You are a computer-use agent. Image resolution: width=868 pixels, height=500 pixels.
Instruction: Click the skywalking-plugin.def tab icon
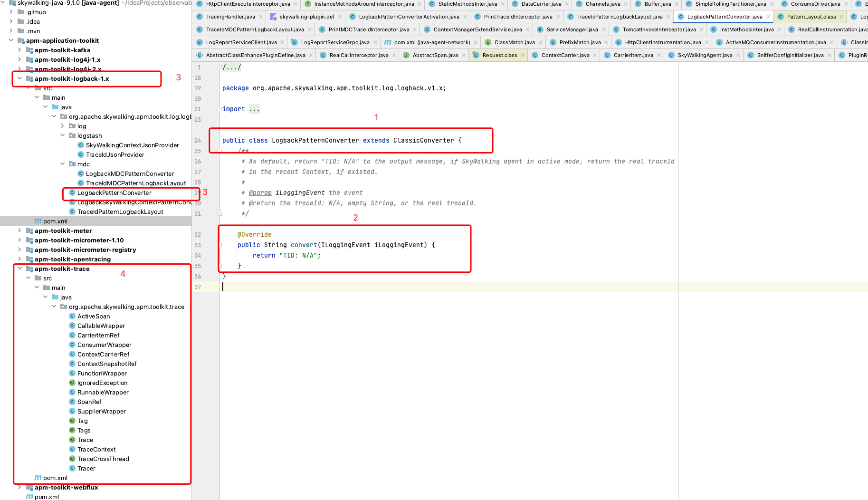[273, 17]
